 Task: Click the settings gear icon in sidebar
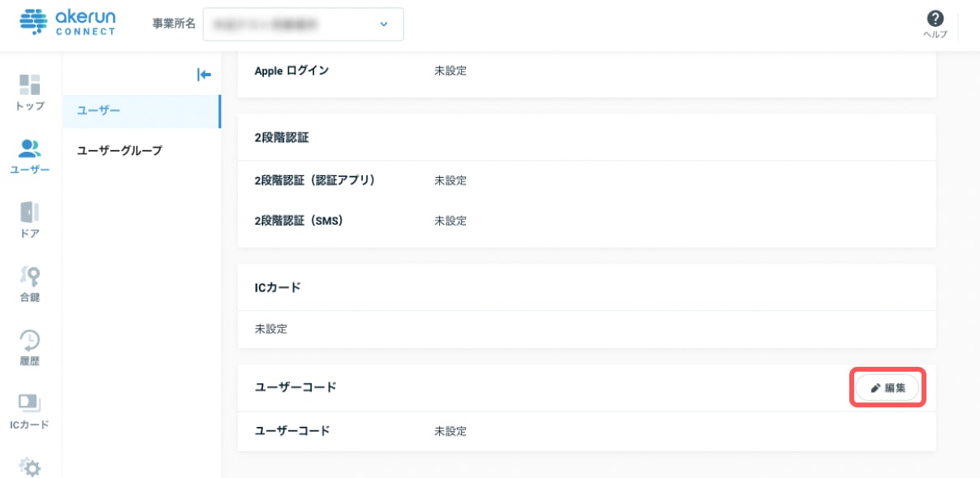pyautogui.click(x=30, y=467)
